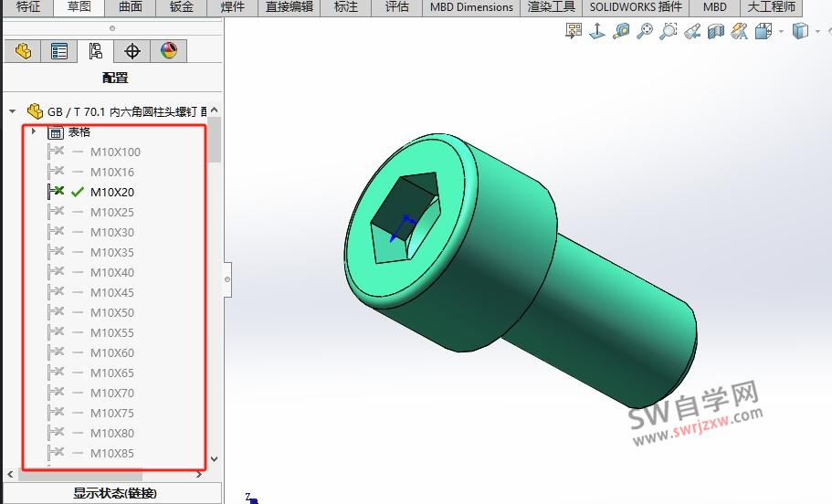Viewport: 832px width, 504px height.
Task: Select configuration M10X45
Action: [112, 292]
